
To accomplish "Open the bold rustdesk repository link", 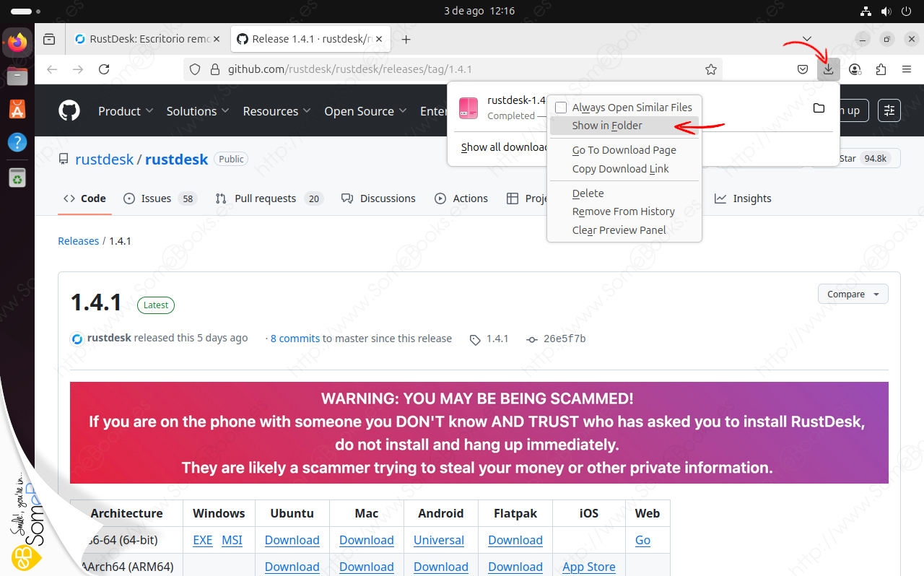I will click(x=177, y=160).
